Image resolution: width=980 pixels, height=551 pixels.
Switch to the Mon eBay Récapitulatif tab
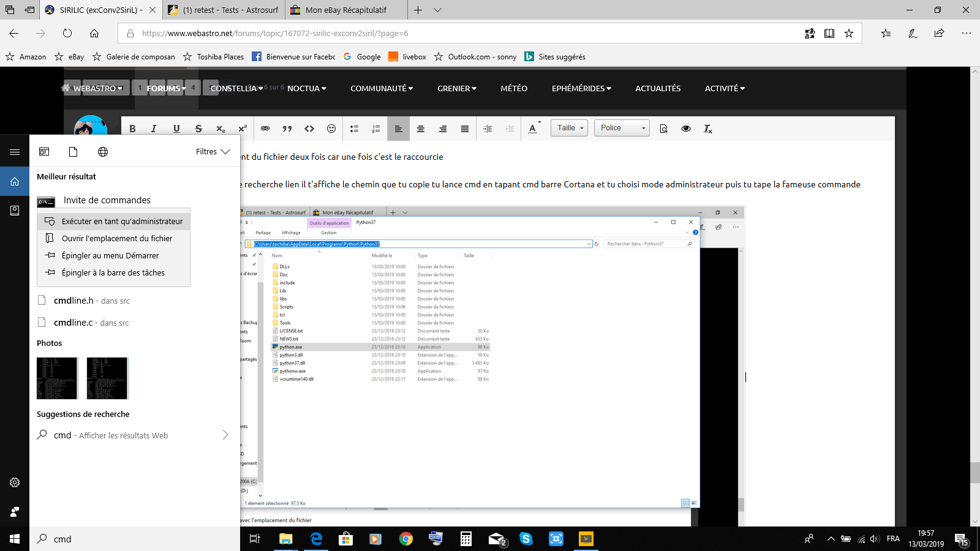346,10
